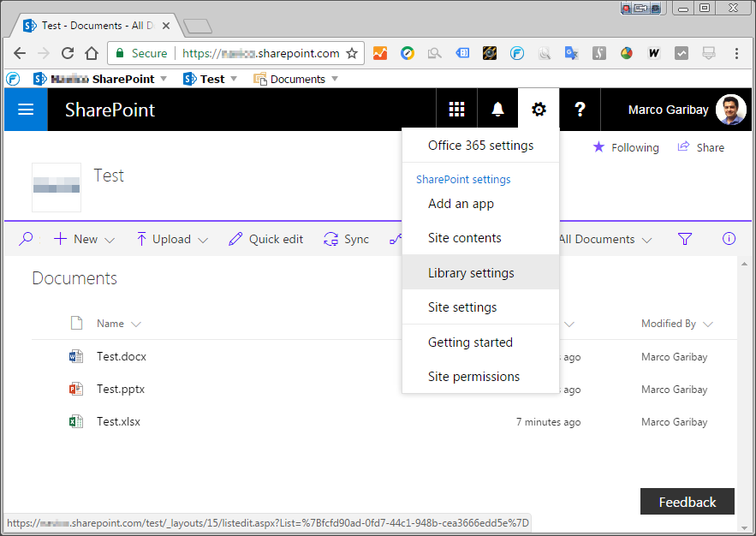
Task: Open the Test.pptx file link
Action: point(121,389)
